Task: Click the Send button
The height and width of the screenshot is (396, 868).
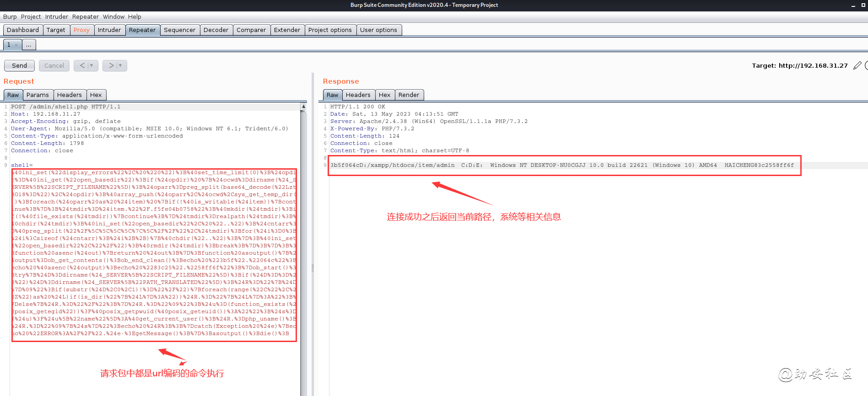Action: click(19, 66)
